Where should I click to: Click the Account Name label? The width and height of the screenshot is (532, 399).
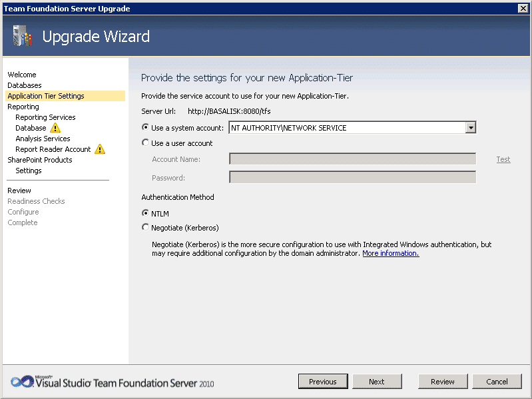tap(176, 159)
